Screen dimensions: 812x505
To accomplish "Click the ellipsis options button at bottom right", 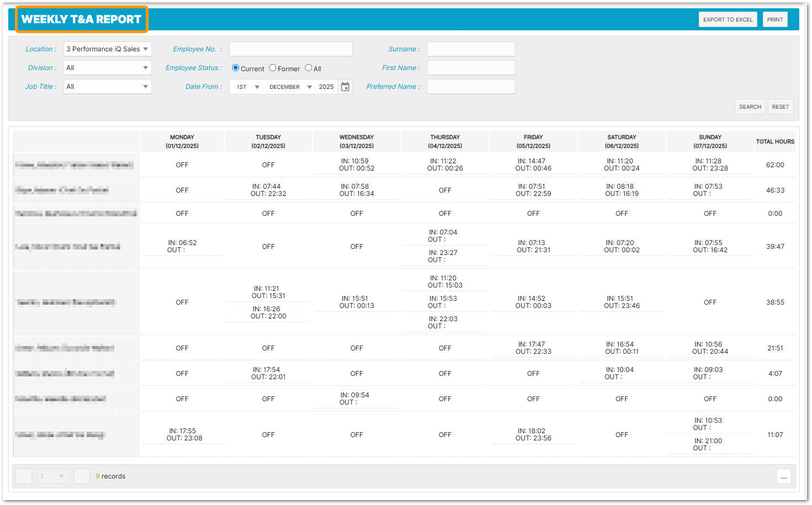I will (x=783, y=476).
